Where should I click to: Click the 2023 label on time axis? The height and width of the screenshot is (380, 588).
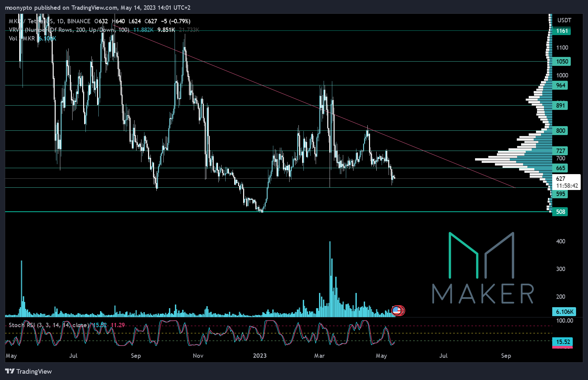point(260,356)
